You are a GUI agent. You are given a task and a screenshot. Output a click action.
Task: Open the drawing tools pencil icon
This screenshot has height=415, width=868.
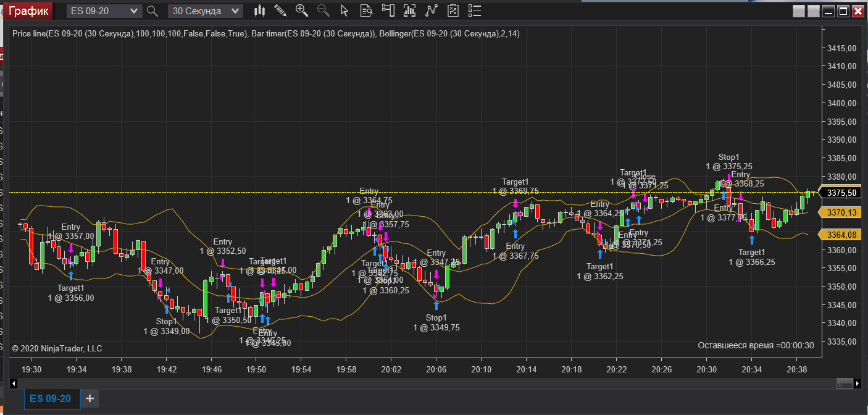click(280, 10)
